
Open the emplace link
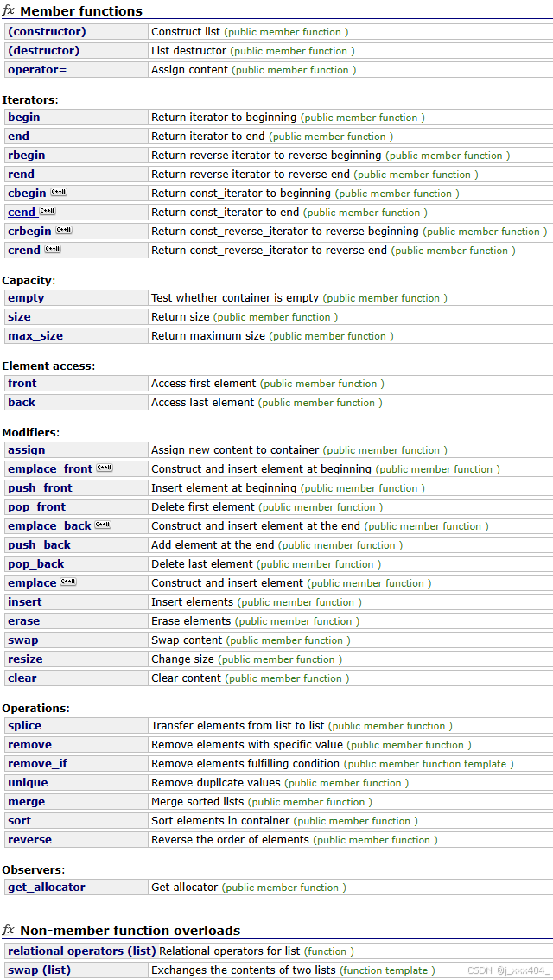tap(32, 583)
